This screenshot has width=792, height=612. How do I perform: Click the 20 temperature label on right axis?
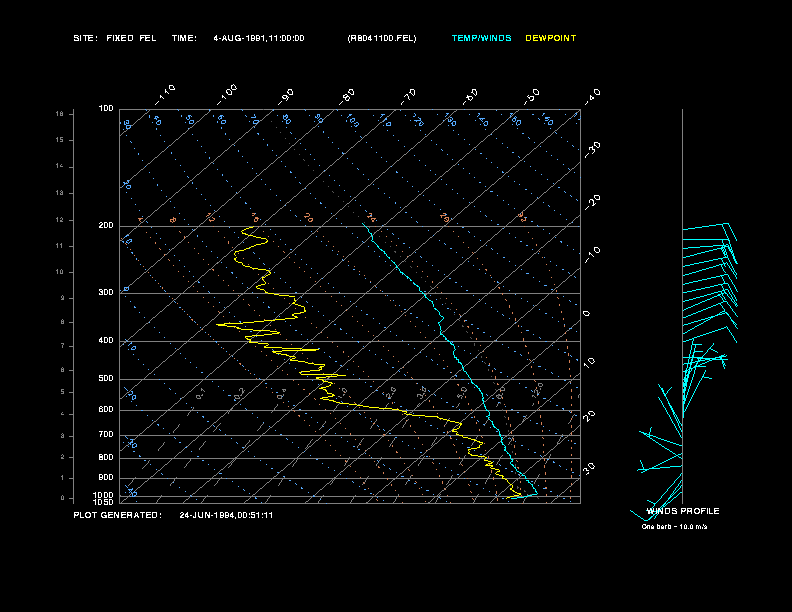(589, 416)
